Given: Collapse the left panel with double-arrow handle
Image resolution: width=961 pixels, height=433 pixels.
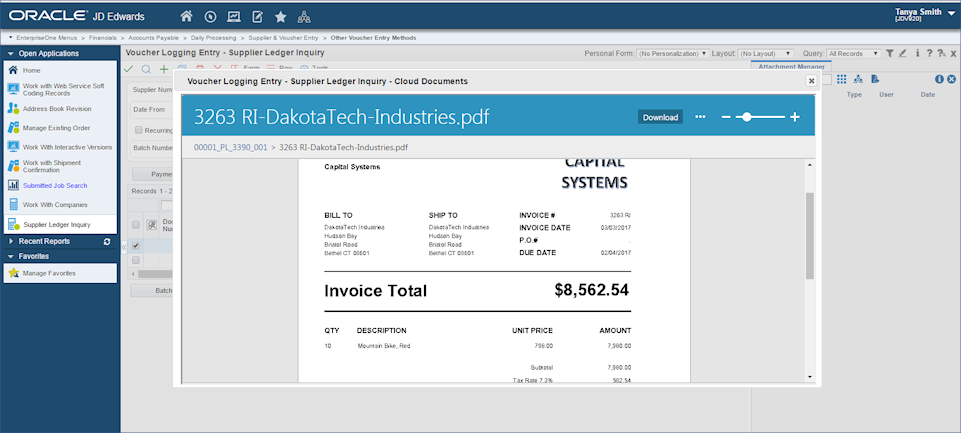Looking at the screenshot, I should [x=124, y=247].
